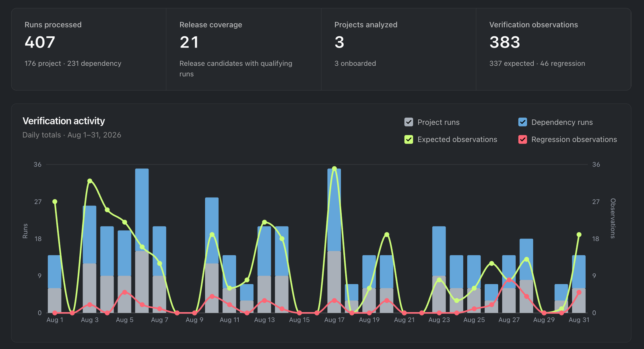Click the Aug 28 project runs bar
Image resolution: width=644 pixels, height=349 pixels.
click(526, 296)
